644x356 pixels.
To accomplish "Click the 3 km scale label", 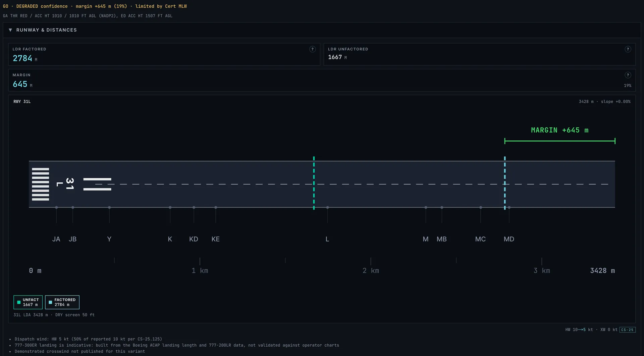I will (542, 271).
